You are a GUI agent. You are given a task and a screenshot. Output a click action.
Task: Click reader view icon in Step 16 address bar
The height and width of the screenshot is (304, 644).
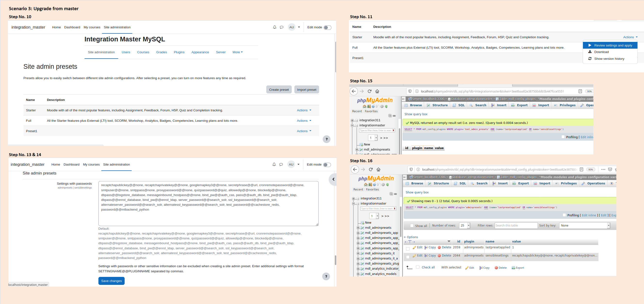pyautogui.click(x=581, y=169)
